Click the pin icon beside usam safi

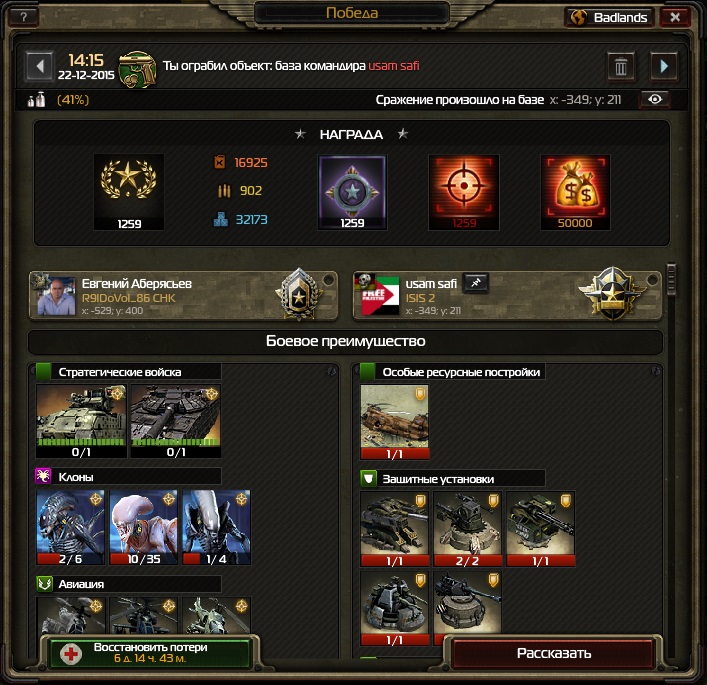tap(476, 283)
